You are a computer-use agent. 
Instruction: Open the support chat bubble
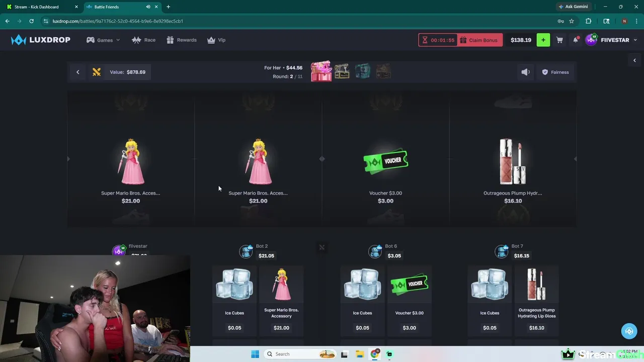click(x=629, y=331)
